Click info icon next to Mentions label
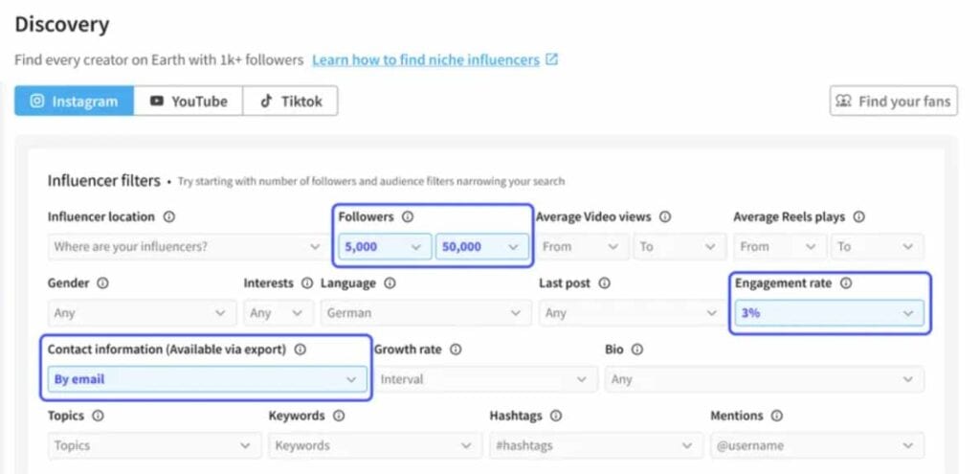980x474 pixels. [776, 416]
